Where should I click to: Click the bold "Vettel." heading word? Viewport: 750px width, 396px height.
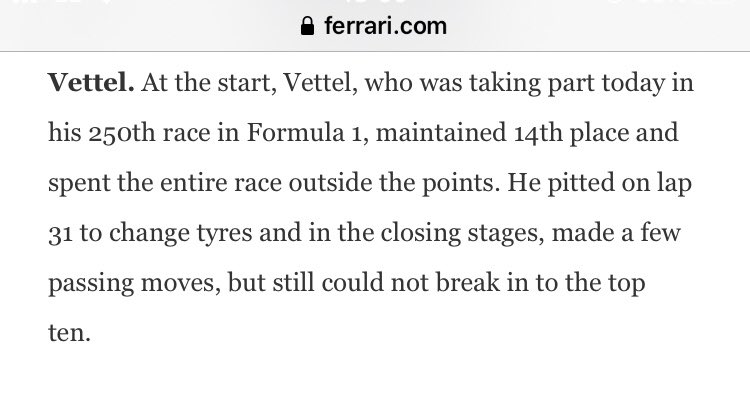[91, 83]
